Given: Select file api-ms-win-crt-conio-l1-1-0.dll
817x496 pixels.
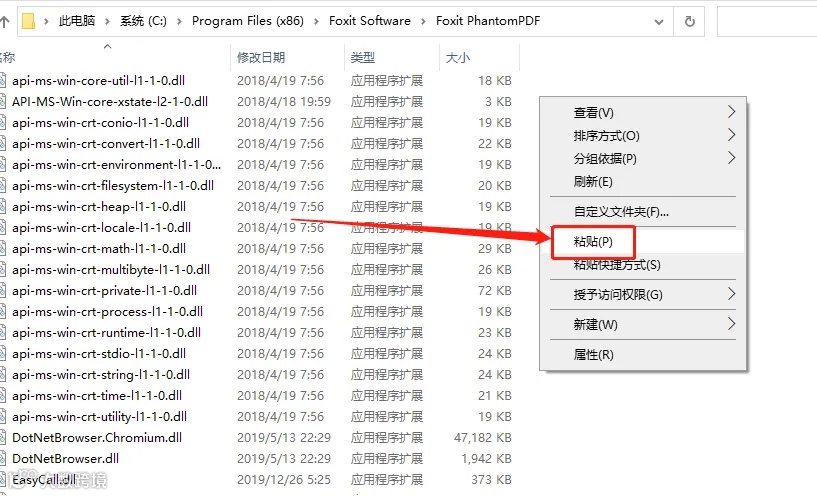Looking at the screenshot, I should coord(101,122).
